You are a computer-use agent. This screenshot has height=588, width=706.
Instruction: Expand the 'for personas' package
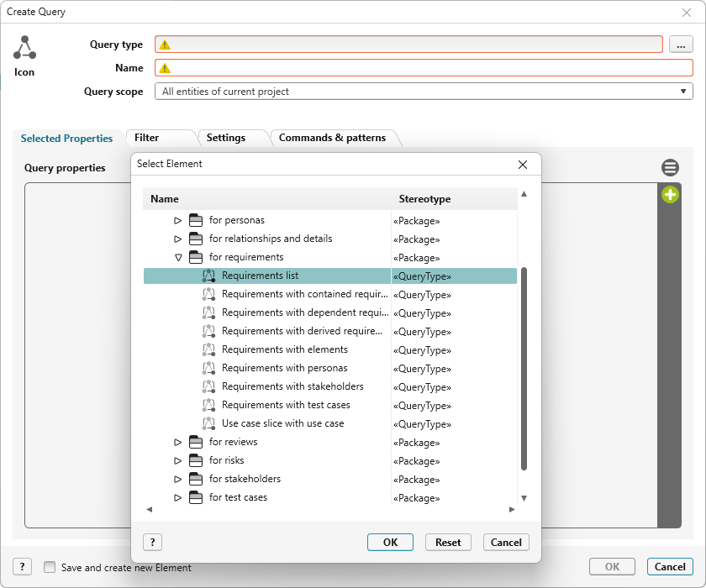tap(178, 220)
